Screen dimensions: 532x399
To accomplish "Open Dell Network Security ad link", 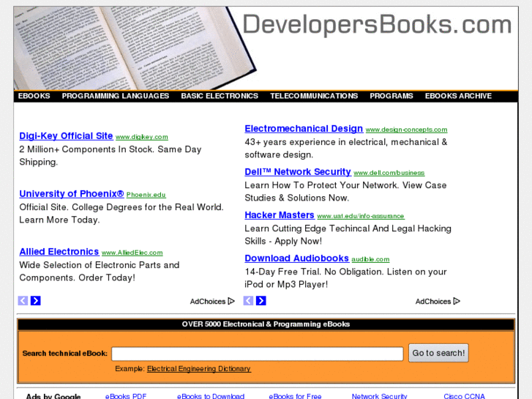I will tap(298, 172).
